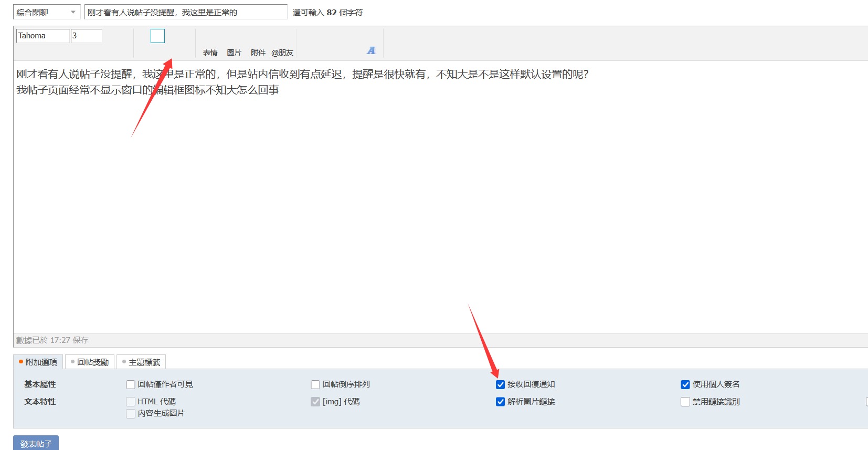
Task: Open the Tahoma font dropdown
Action: 43,36
